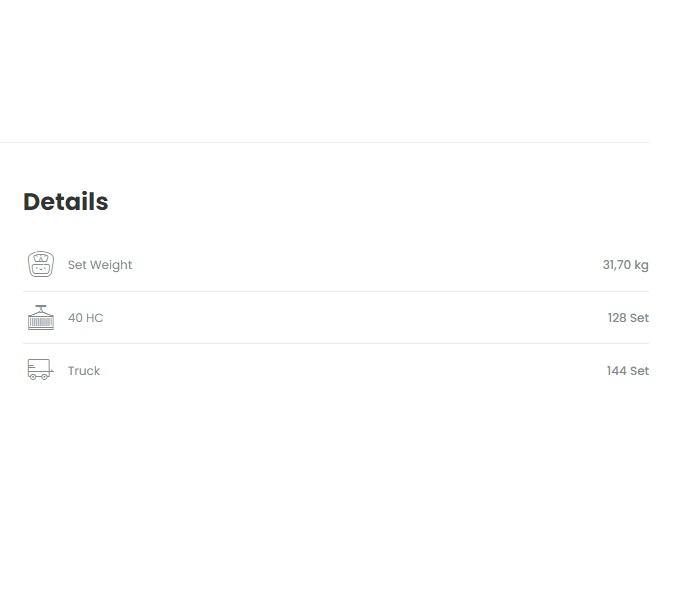Click the weighing scale icon
The image size is (698, 604).
(40, 265)
